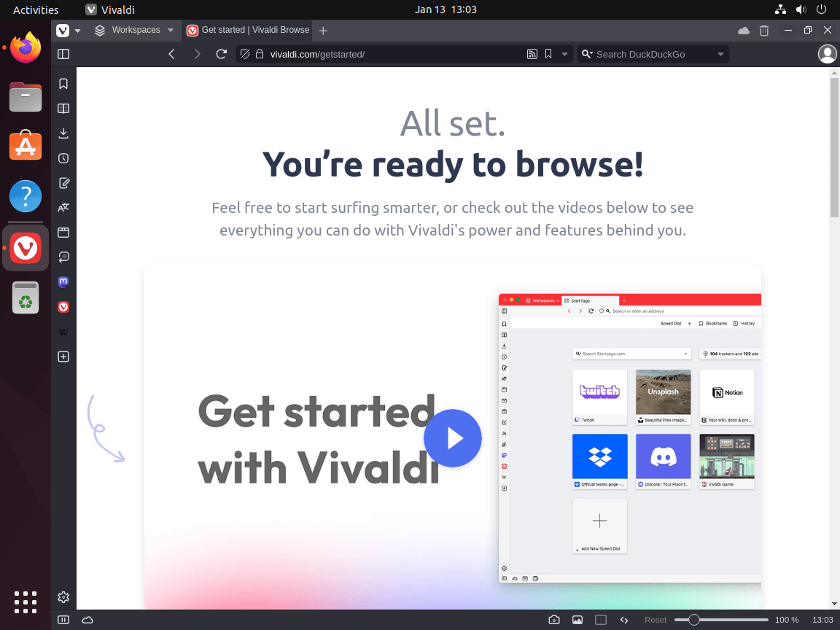Open the History panel

click(63, 157)
